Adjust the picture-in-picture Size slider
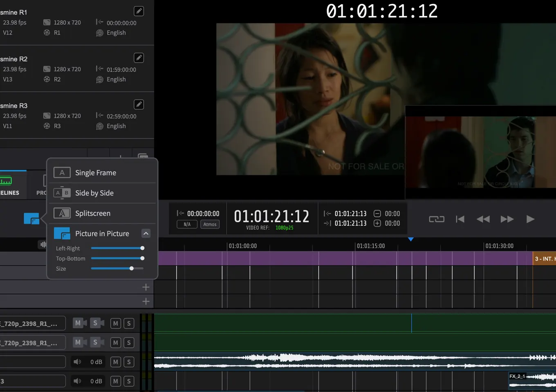556x392 pixels. (x=117, y=268)
